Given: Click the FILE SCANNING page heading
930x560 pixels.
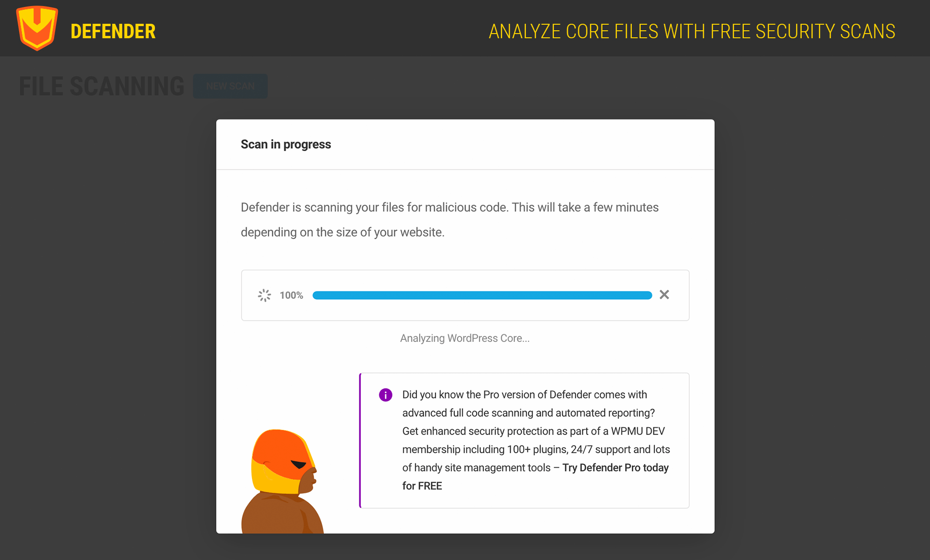Looking at the screenshot, I should [101, 86].
